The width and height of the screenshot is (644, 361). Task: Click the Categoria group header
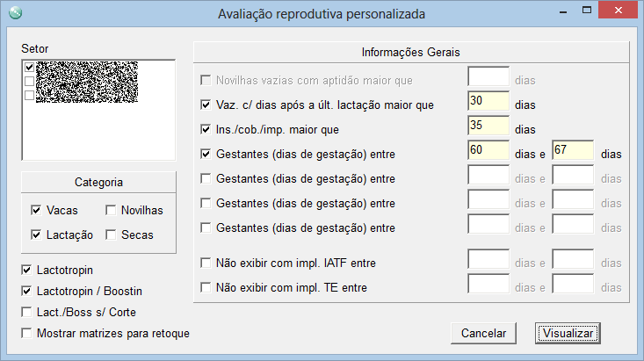pyautogui.click(x=98, y=183)
